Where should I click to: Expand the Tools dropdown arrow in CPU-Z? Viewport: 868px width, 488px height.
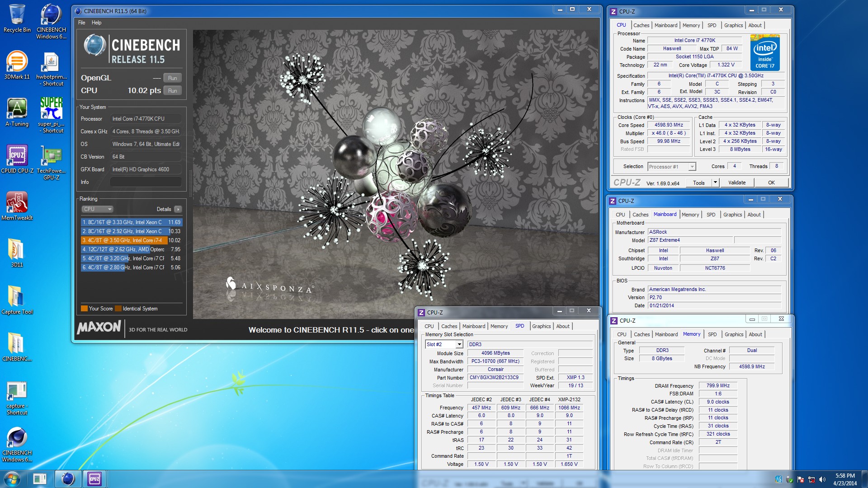pyautogui.click(x=715, y=183)
